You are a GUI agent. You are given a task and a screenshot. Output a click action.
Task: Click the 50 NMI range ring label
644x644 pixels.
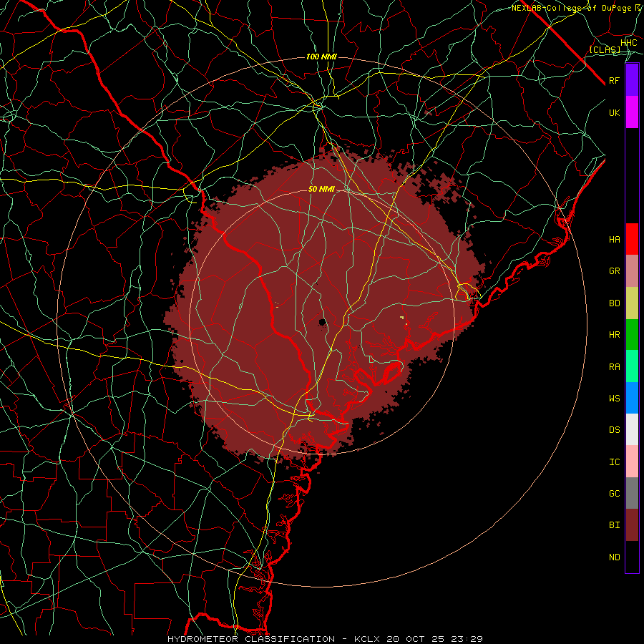click(x=321, y=189)
